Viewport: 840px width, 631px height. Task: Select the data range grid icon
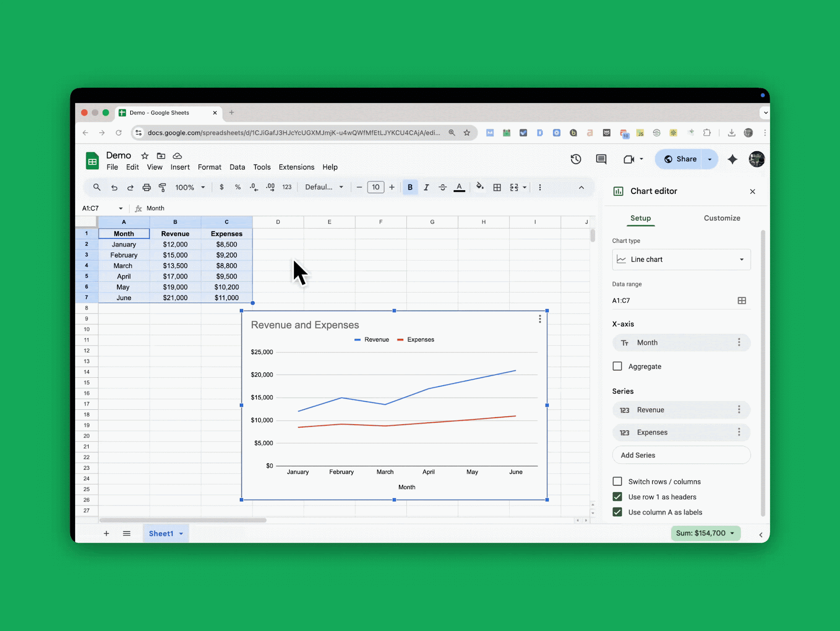[x=742, y=301]
